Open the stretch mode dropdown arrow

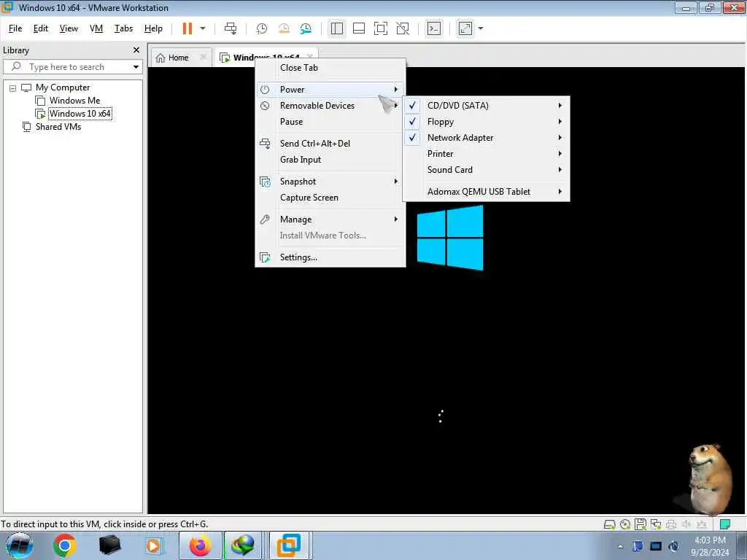pos(481,28)
